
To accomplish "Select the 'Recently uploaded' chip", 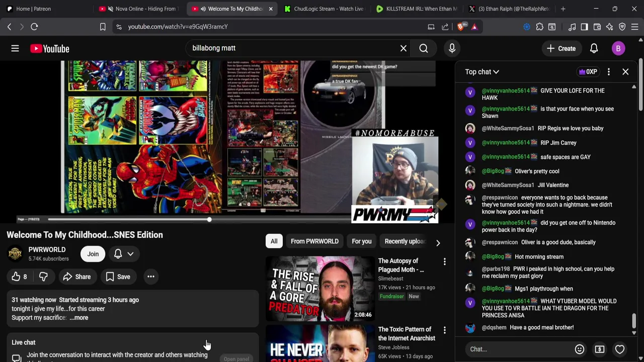I will pyautogui.click(x=405, y=241).
